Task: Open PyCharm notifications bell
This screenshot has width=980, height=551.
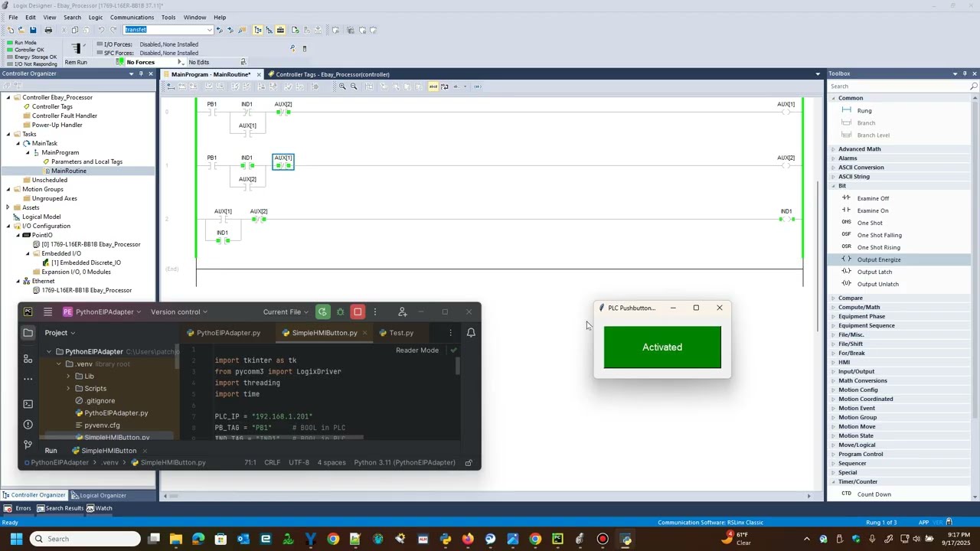Action: [471, 333]
